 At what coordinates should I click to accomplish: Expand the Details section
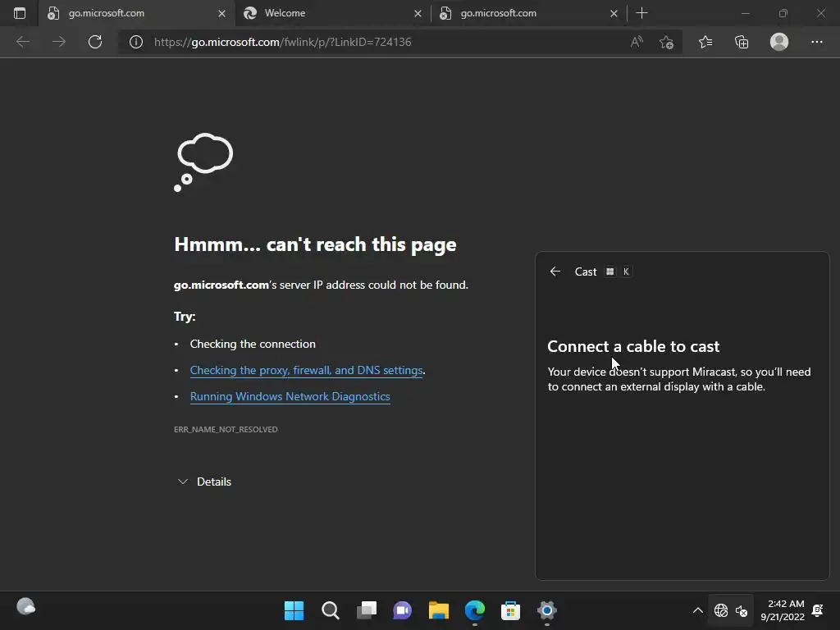(x=204, y=482)
